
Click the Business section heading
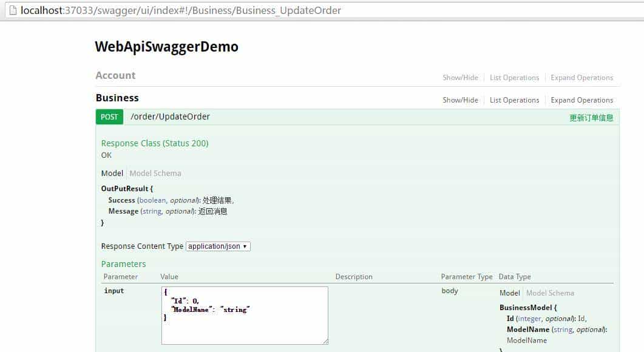(118, 98)
